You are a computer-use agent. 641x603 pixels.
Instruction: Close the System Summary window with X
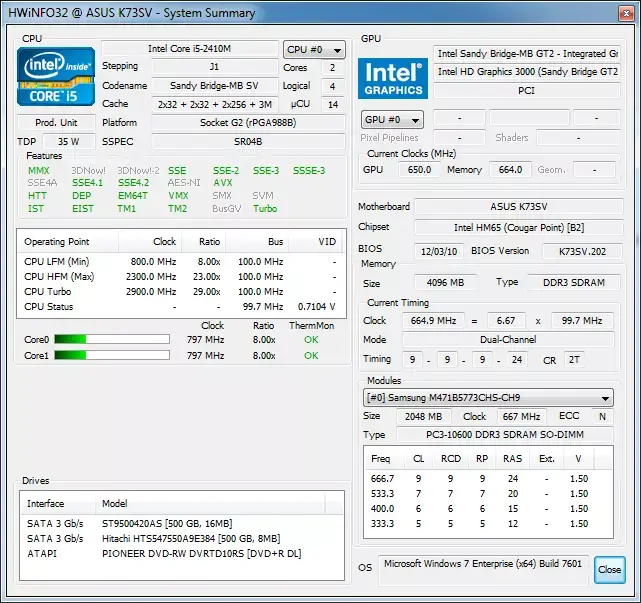pos(626,13)
